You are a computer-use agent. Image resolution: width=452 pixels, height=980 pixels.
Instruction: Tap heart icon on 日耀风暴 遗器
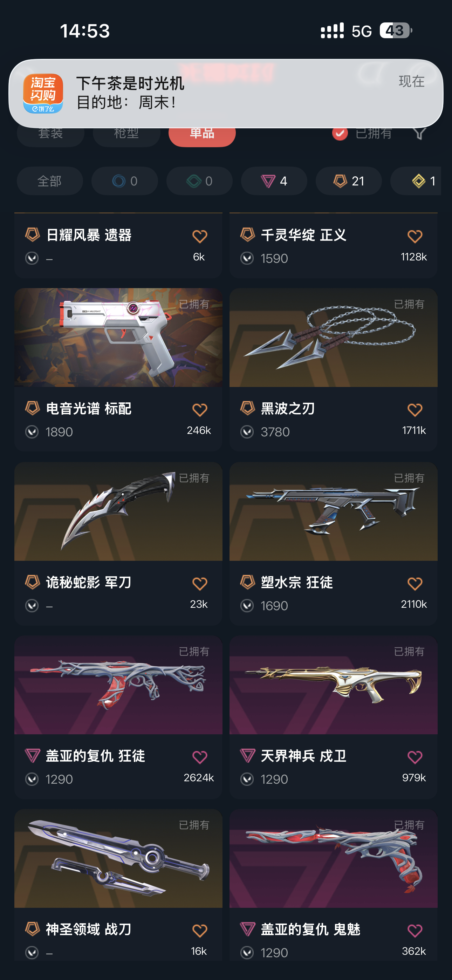pyautogui.click(x=199, y=237)
